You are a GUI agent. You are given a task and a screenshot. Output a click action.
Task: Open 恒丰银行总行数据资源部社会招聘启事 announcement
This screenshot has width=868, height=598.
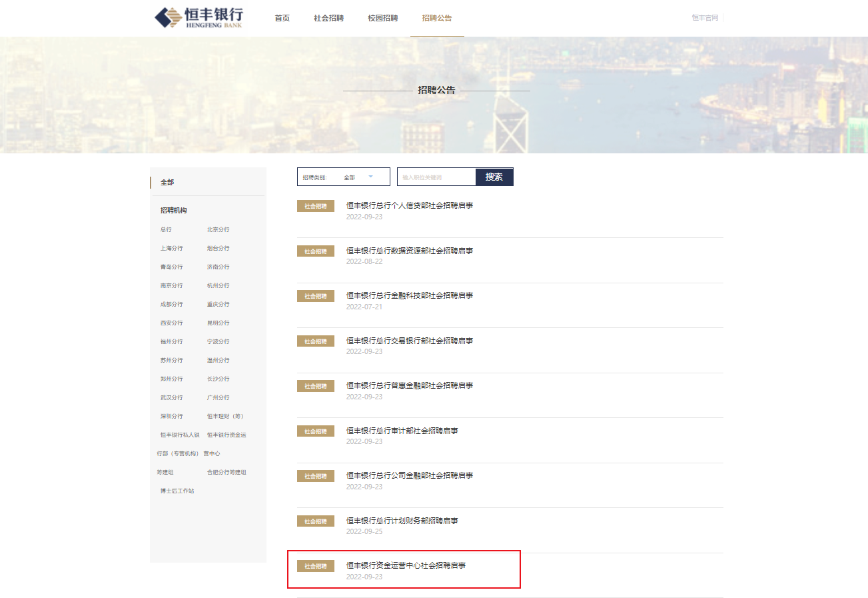[410, 251]
